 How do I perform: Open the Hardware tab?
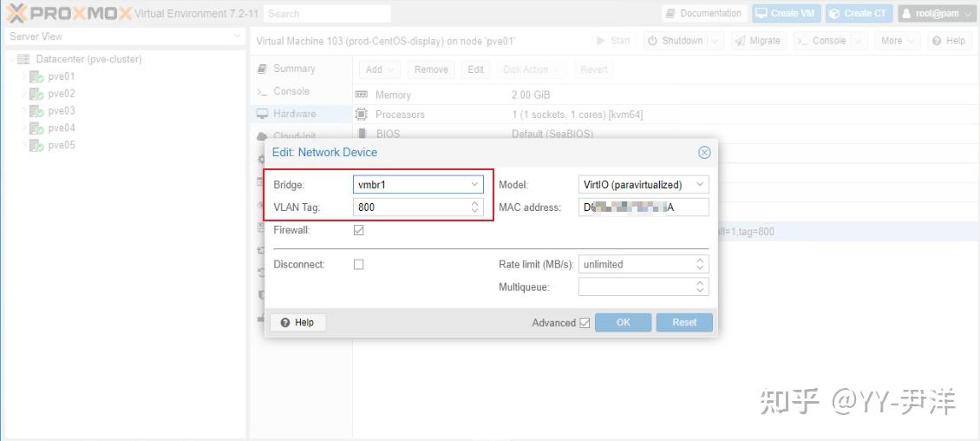click(301, 114)
